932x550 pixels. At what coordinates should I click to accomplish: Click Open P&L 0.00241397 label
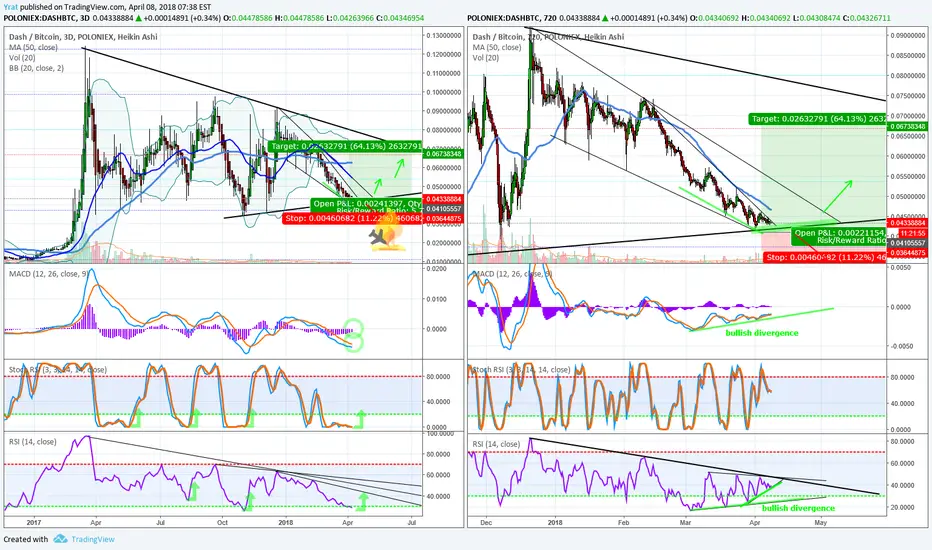[366, 204]
